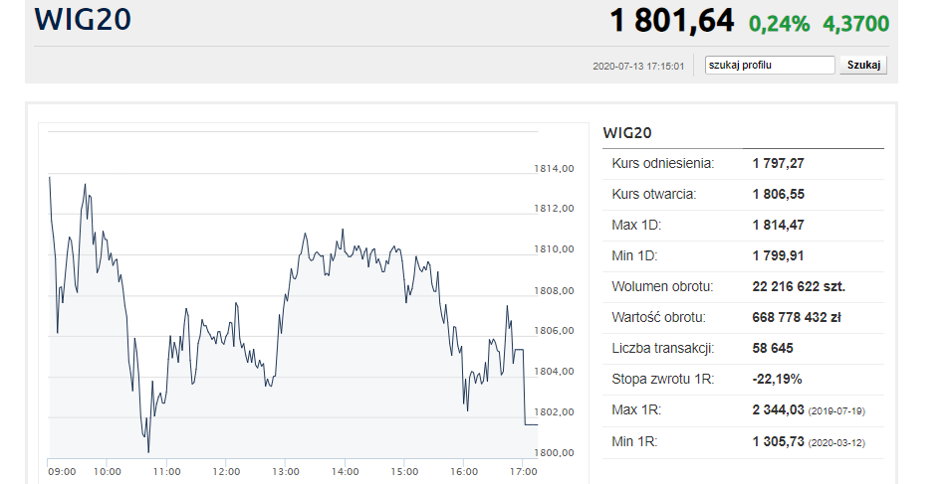Click the timestamp 2020-07-13 17:15:01

[638, 66]
